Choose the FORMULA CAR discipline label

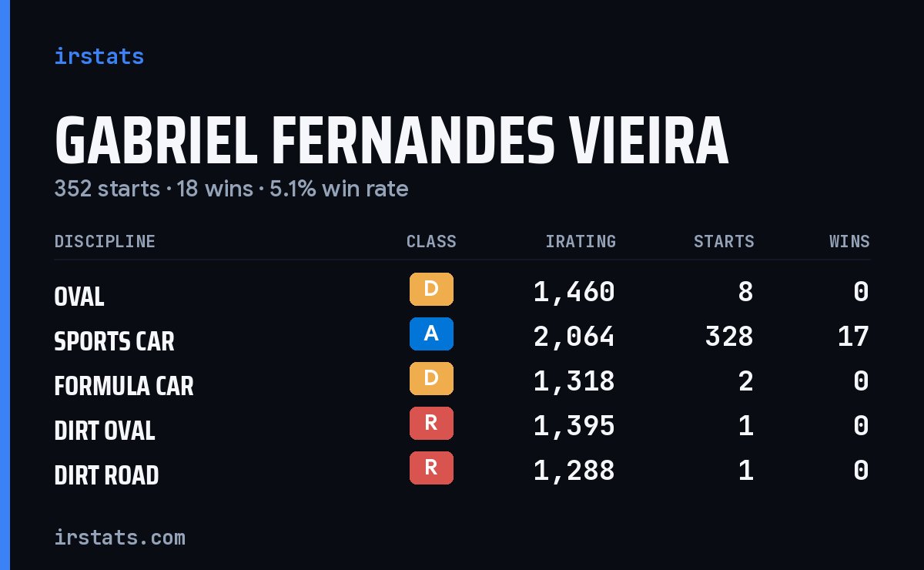[x=124, y=386]
